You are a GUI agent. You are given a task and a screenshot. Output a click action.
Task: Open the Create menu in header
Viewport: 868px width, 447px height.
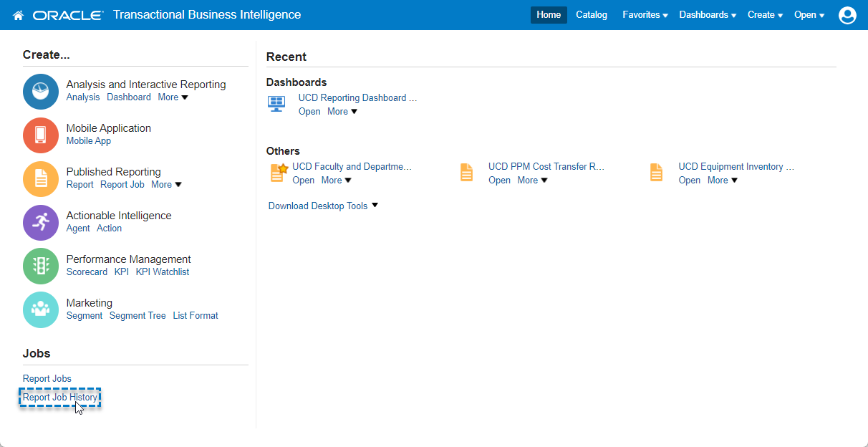click(x=764, y=15)
